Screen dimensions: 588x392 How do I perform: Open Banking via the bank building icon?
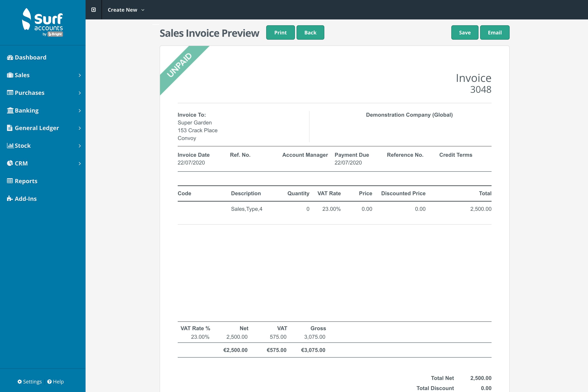coord(10,110)
